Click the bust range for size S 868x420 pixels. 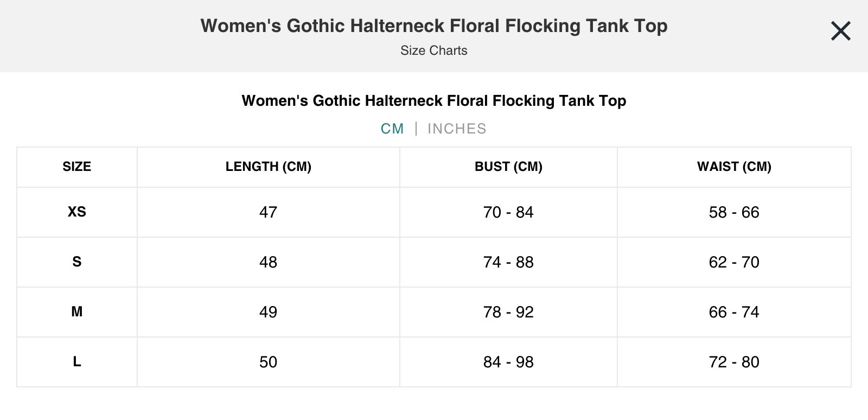coord(508,262)
